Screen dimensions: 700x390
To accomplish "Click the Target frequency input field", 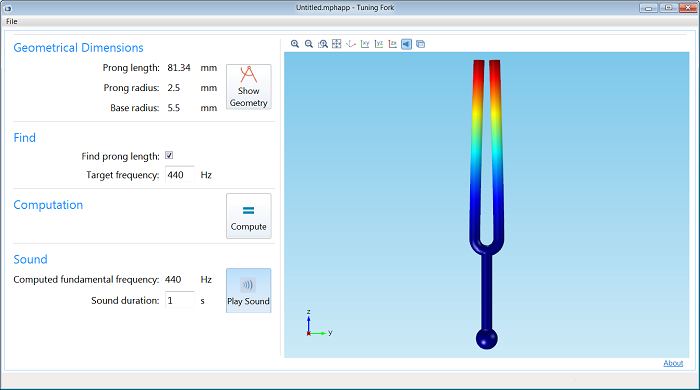I will click(x=180, y=174).
